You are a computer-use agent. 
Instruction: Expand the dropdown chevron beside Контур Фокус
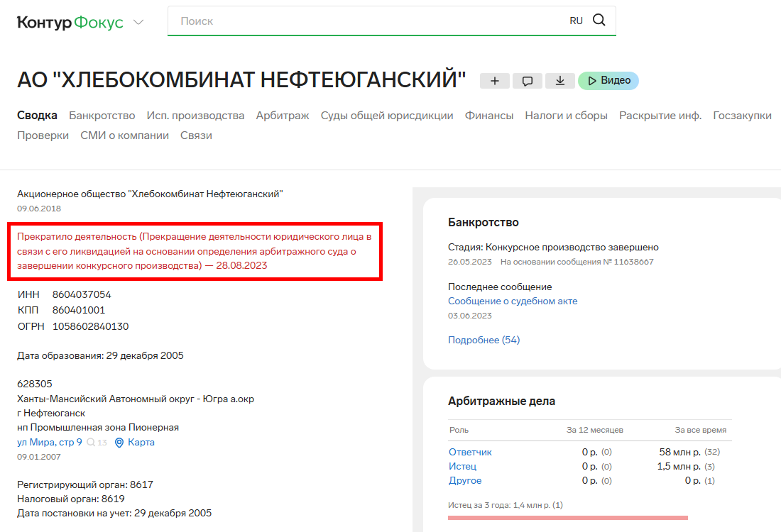pyautogui.click(x=138, y=23)
